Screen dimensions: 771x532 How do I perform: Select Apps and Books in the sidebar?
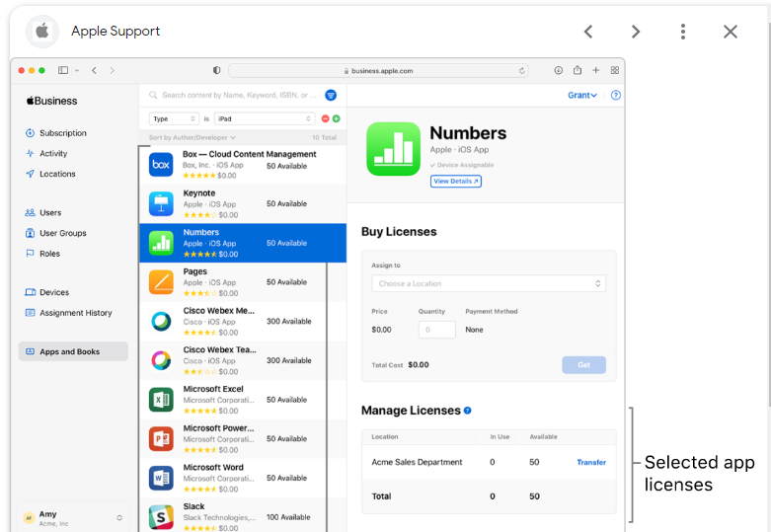[x=73, y=351]
